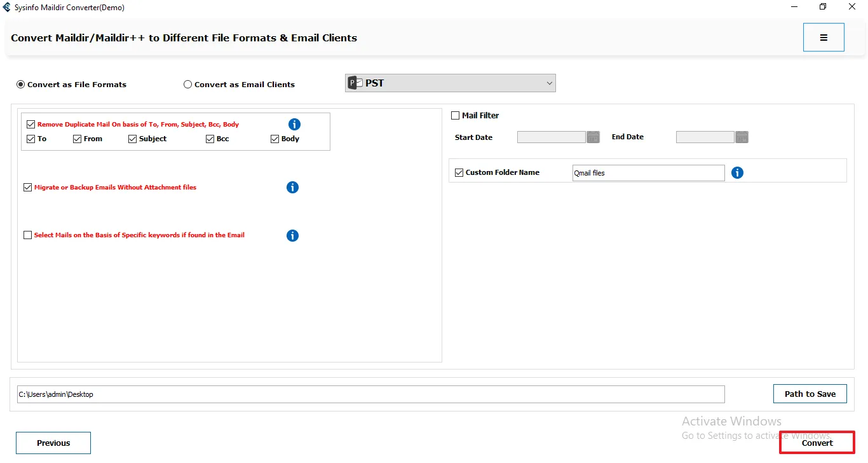
Task: Open the Start Date calendar picker
Action: click(593, 137)
